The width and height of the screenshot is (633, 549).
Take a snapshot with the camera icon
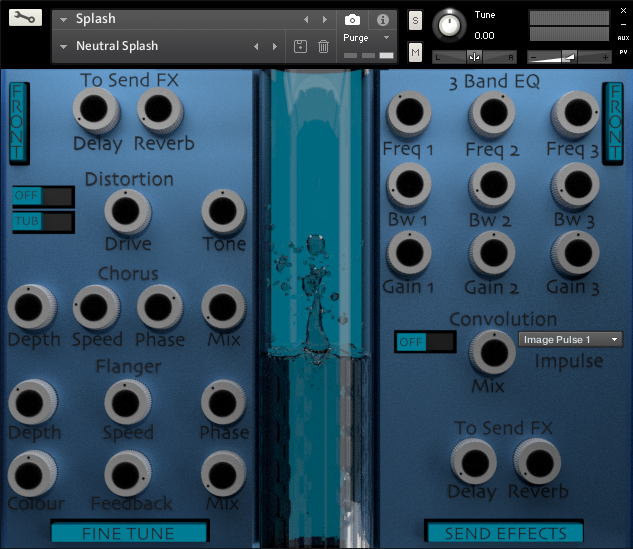click(352, 19)
